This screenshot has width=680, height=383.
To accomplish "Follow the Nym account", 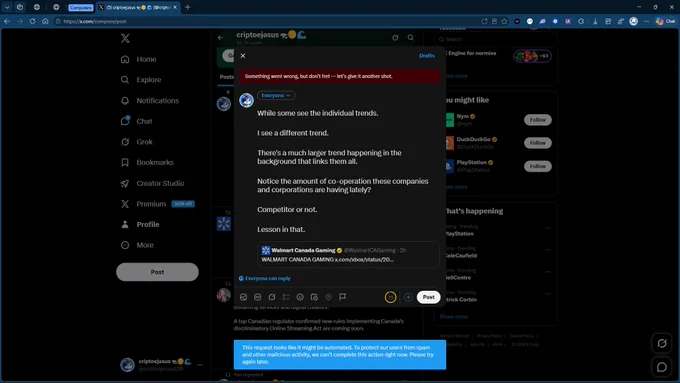I will pyautogui.click(x=538, y=120).
